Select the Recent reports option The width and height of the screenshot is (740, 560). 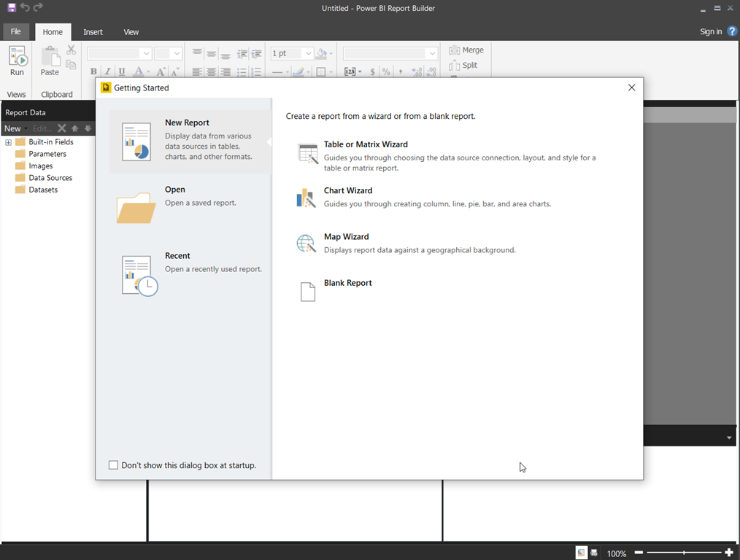pos(190,274)
